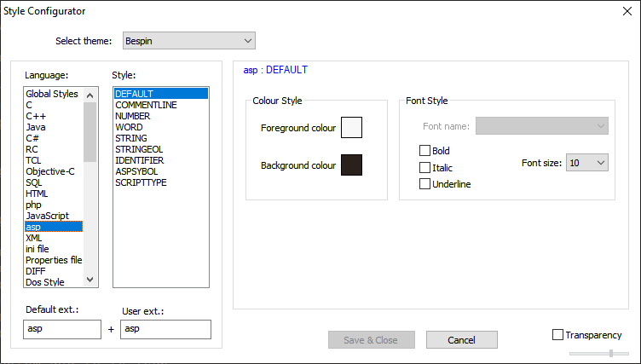Pick the Background colour swatch
Viewport: 641px width, 364px height.
point(351,165)
